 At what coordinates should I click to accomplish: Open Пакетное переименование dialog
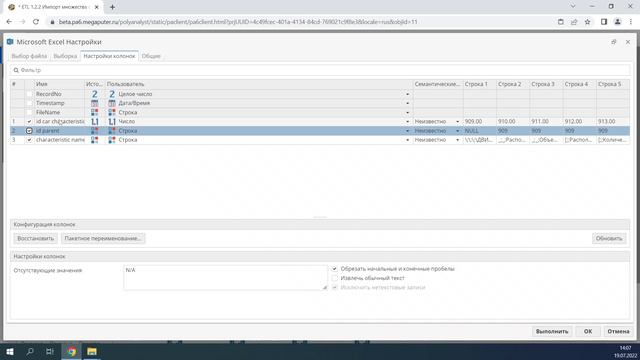click(103, 238)
